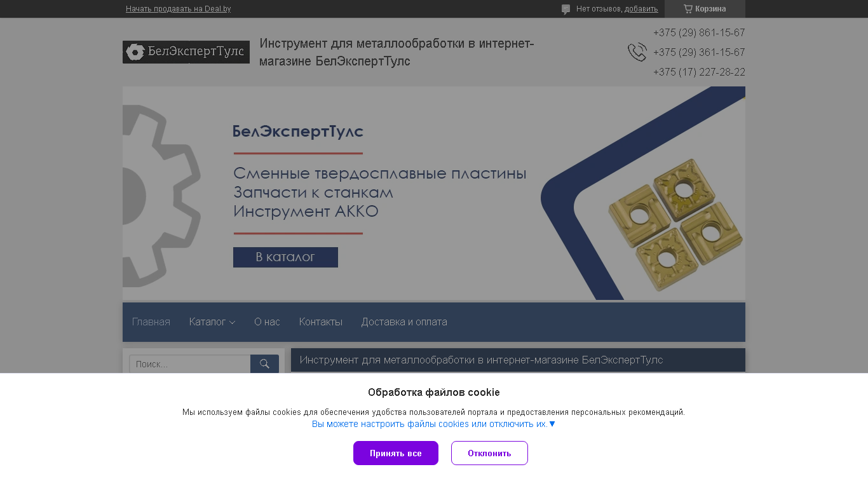Click the search magnifier icon button
Viewport: 868px width, 488px height.
click(264, 364)
